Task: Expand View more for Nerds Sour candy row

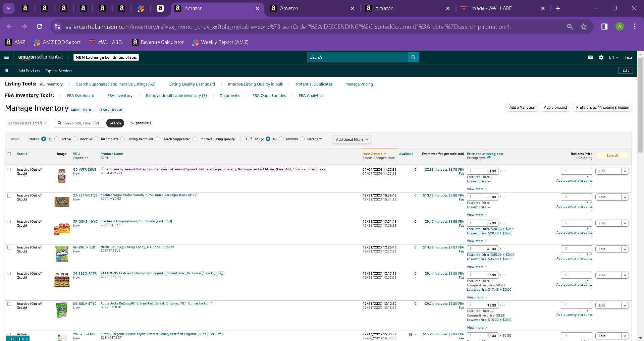Action: [x=477, y=267]
